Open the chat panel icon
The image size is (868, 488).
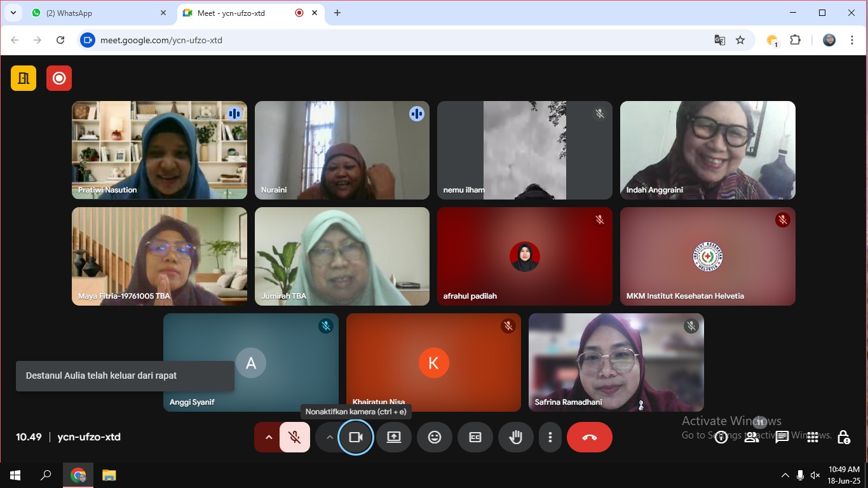pyautogui.click(x=782, y=437)
